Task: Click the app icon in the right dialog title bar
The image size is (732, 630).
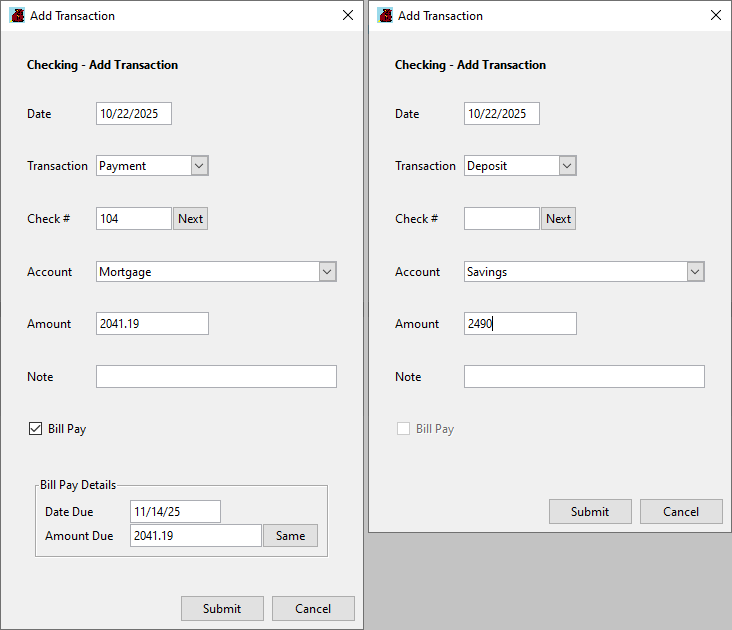Action: click(385, 16)
